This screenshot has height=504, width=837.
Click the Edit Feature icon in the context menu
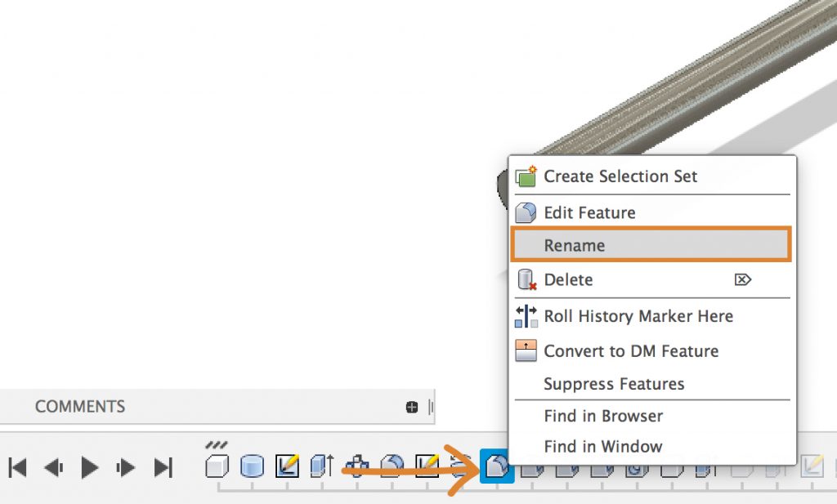(526, 212)
